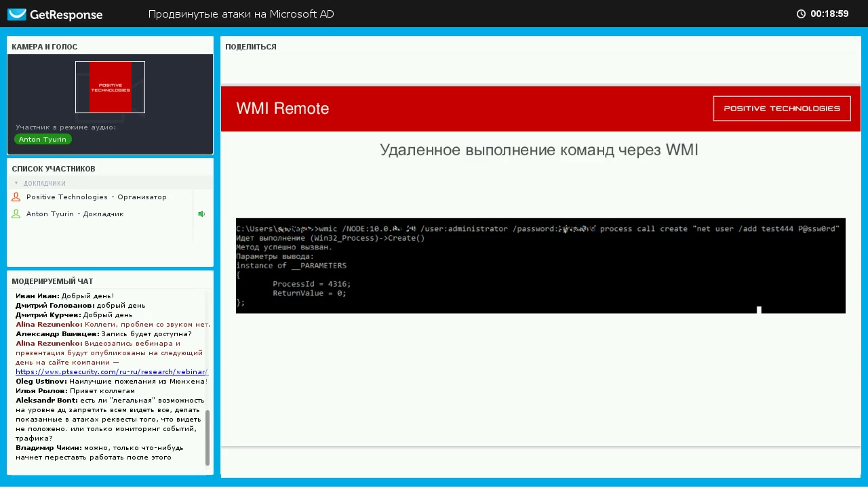Click Александр Вшивцев's question about the recording
Screen dimensions: 868x488
[104, 334]
